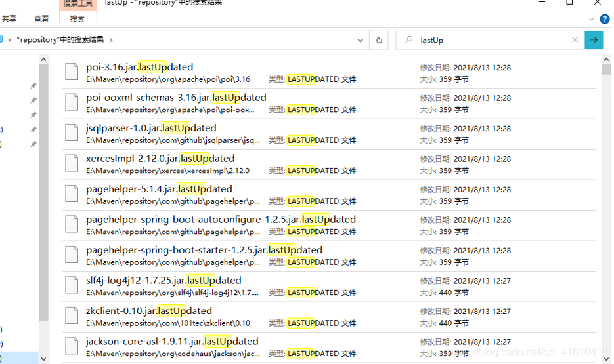Viewport: 614px width, 364px height.
Task: Select file icon of slf4j-log4j12-1.7.25.jar.lastUpdated
Action: [72, 285]
